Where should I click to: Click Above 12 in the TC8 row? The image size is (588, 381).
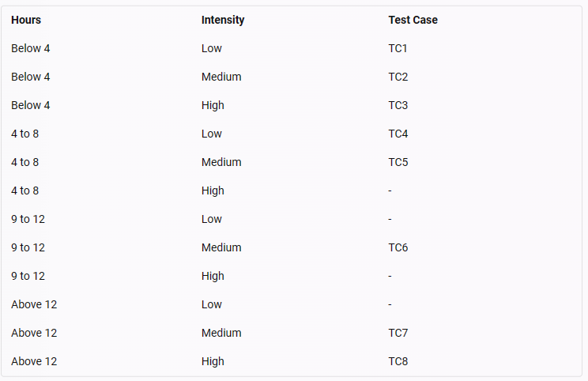34,361
